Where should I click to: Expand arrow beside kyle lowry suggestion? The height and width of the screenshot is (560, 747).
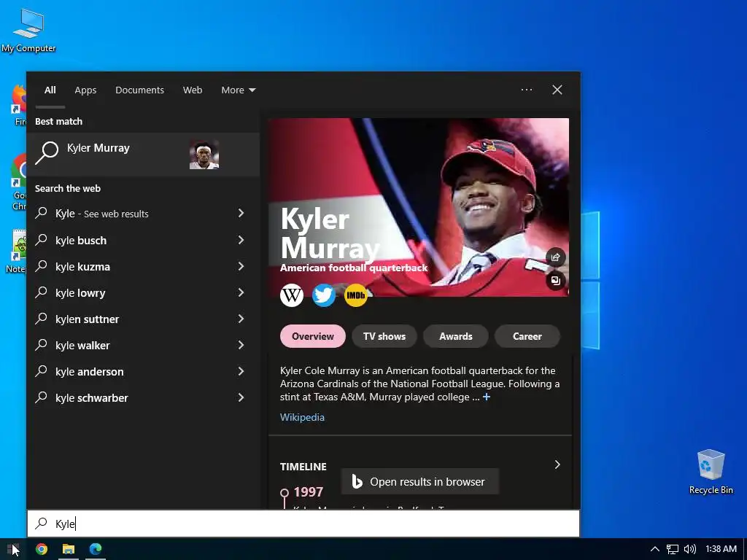(x=241, y=292)
